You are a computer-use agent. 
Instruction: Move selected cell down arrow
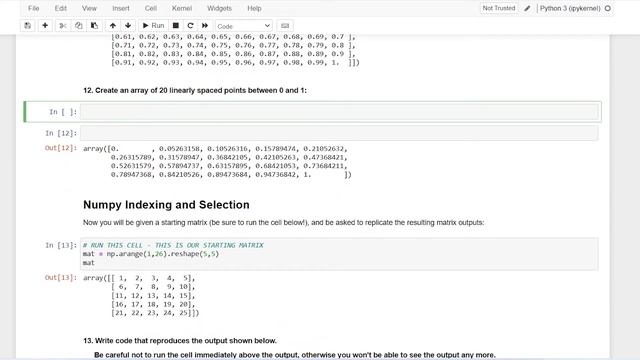pyautogui.click(x=128, y=26)
